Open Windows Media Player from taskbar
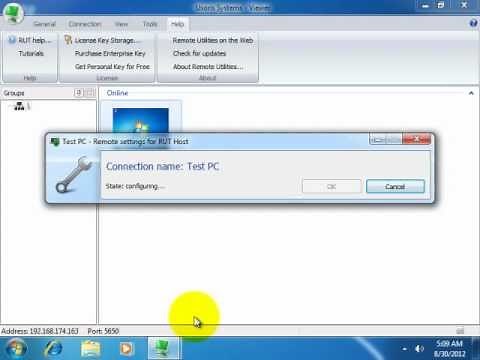This screenshot has height=360, width=480. click(x=127, y=349)
